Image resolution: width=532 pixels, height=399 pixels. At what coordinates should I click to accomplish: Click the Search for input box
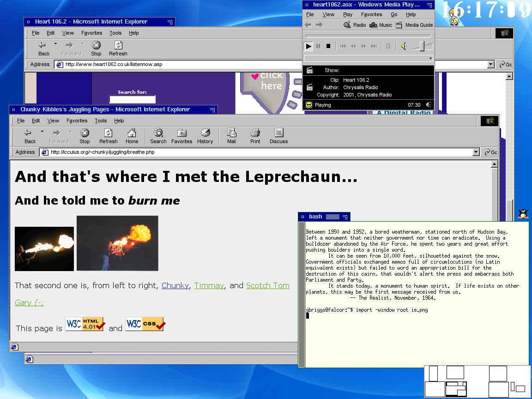point(133,99)
